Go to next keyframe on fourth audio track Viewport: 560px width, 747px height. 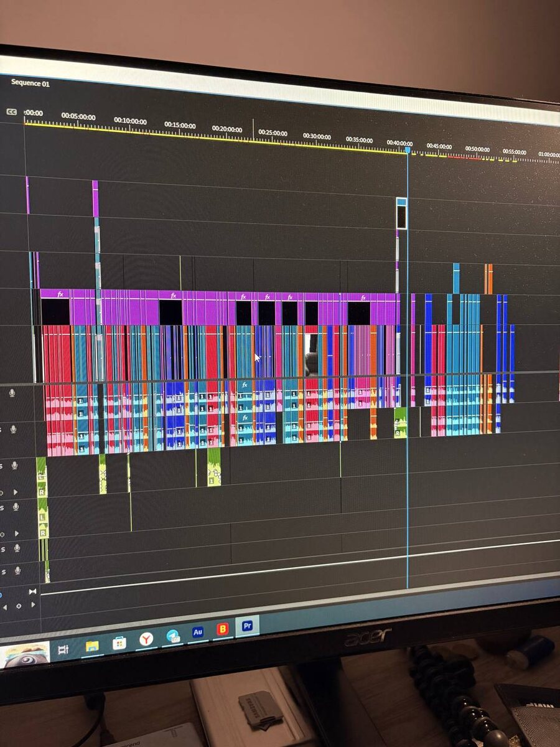pyautogui.click(x=17, y=533)
